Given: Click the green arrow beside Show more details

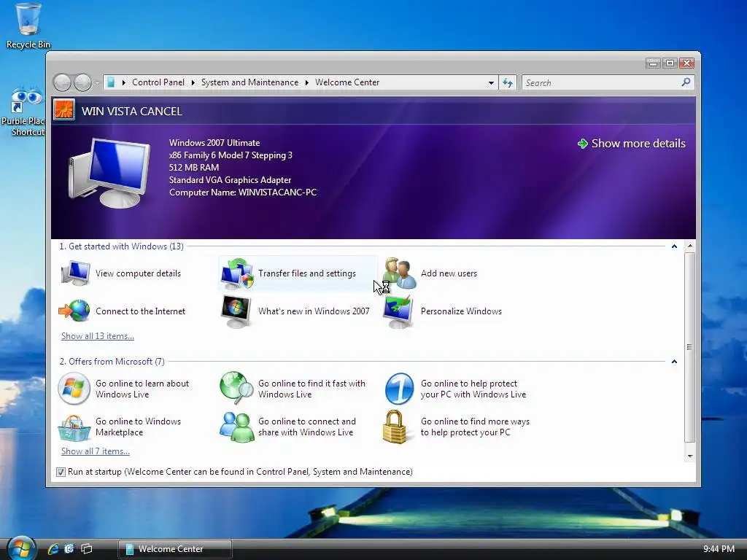Looking at the screenshot, I should 582,144.
